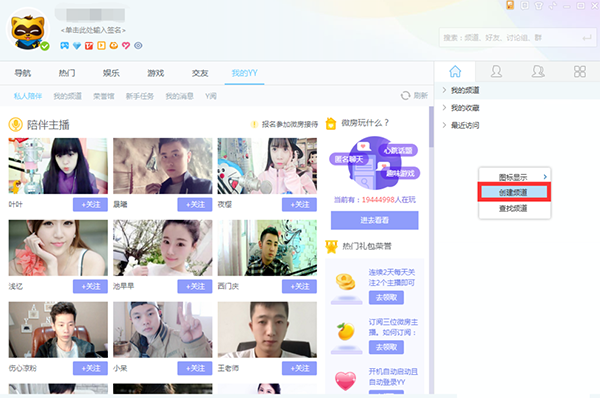Click the red Y badge icon
600x398 pixels.
pos(89,46)
